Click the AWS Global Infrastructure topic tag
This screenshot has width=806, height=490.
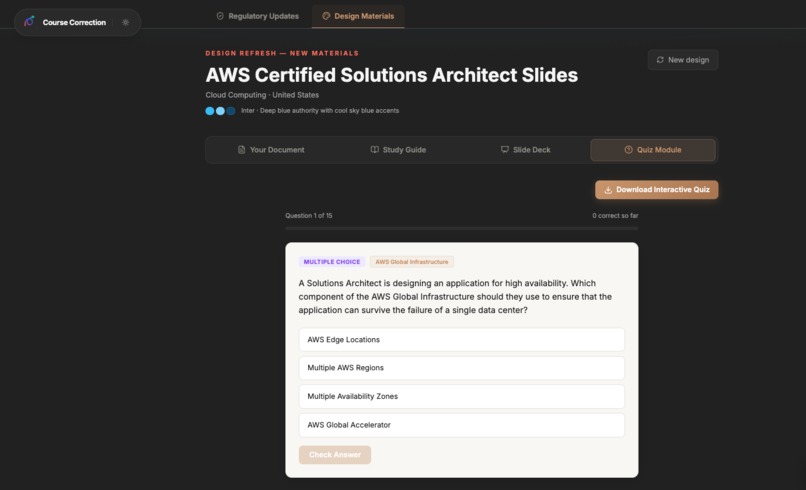(412, 262)
